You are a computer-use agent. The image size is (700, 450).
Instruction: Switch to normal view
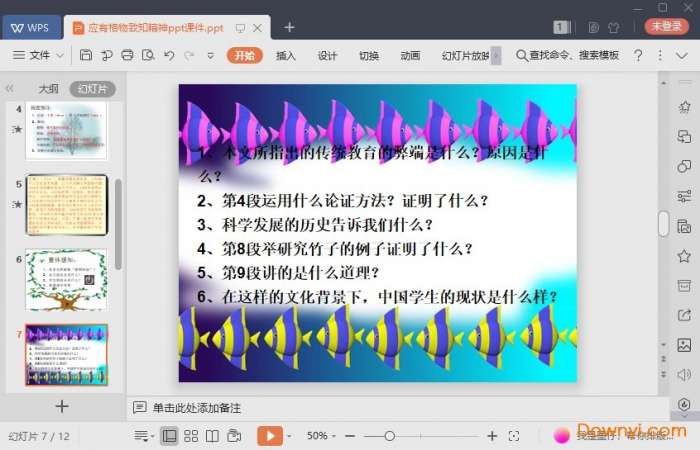169,436
